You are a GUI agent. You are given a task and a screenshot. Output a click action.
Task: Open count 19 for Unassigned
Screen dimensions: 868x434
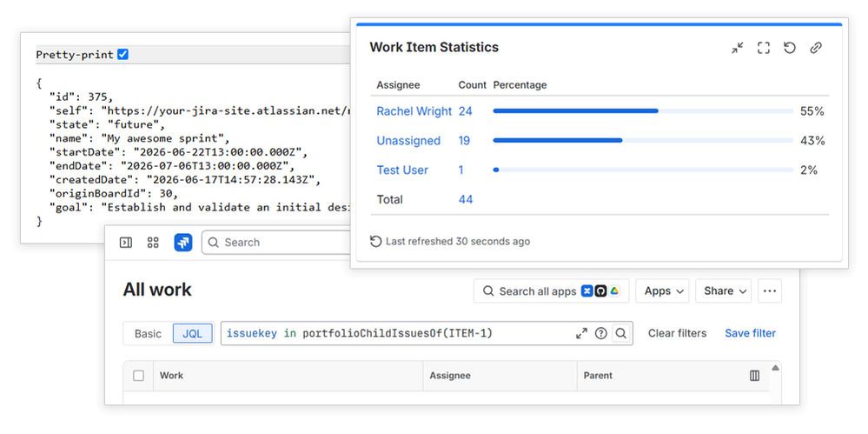tap(464, 141)
